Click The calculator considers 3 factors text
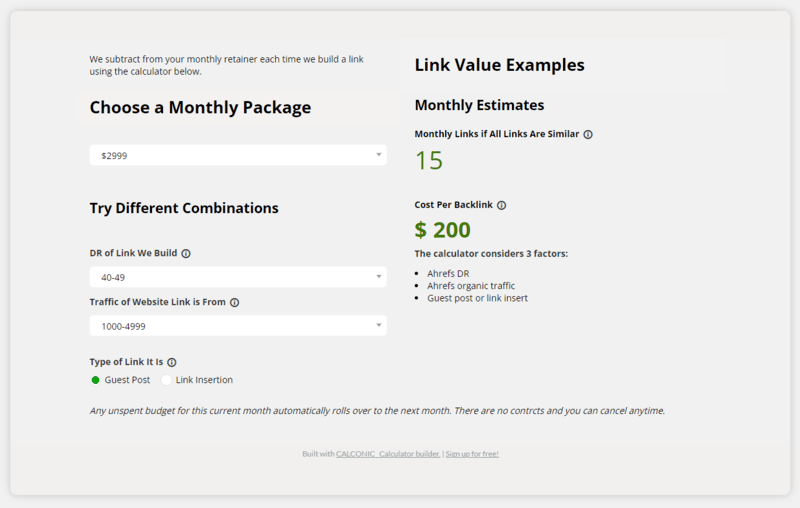800x508 pixels. click(x=491, y=254)
